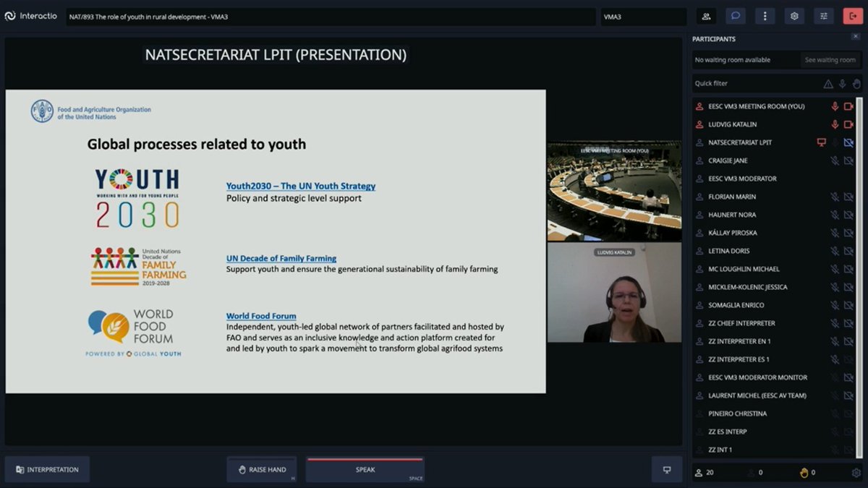Select the Ludvig Katalin video thumbnail
This screenshot has width=868, height=488.
pos(614,292)
